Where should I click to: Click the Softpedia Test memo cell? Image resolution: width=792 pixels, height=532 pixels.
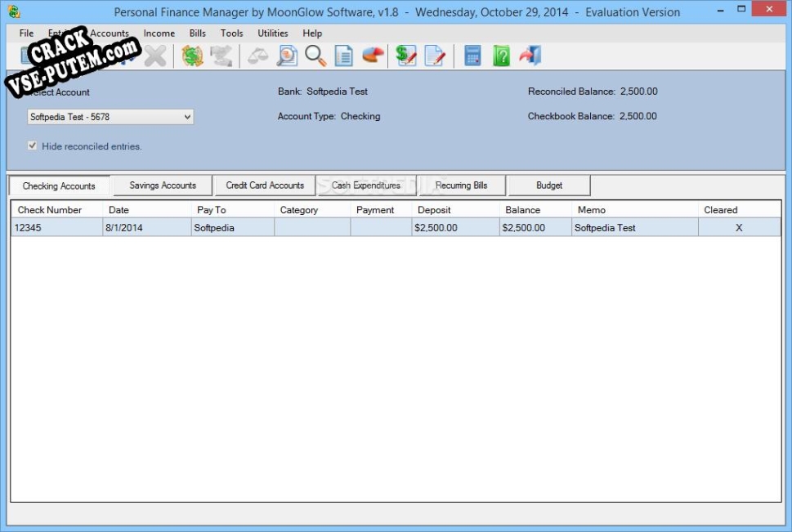coord(635,227)
